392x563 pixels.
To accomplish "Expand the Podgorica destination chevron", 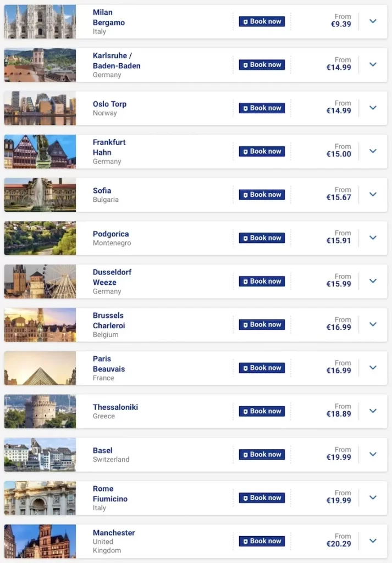I will click(373, 238).
